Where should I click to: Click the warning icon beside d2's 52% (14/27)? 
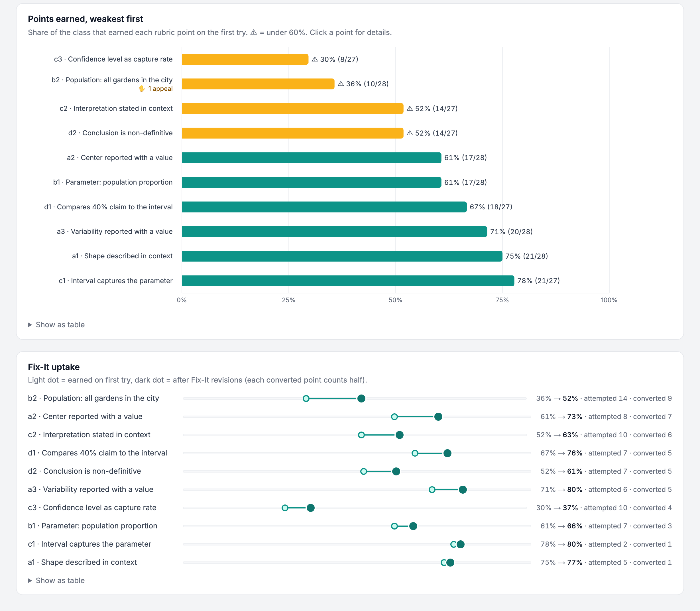[410, 133]
